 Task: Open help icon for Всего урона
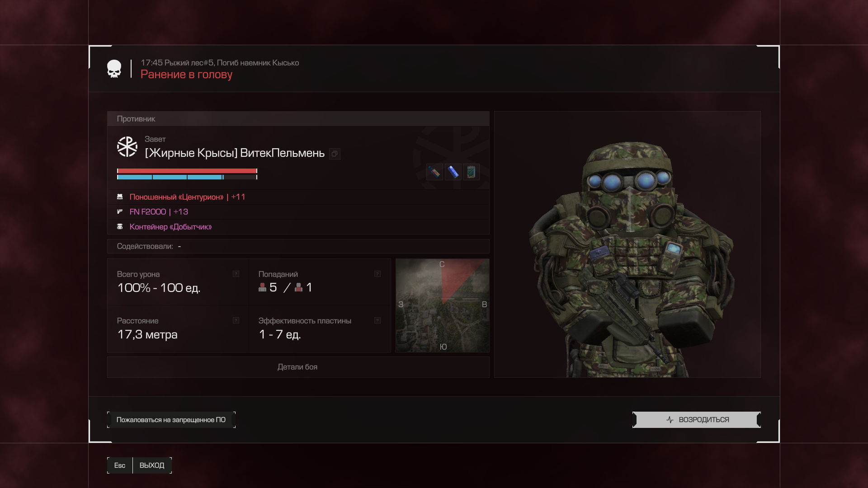(x=236, y=274)
